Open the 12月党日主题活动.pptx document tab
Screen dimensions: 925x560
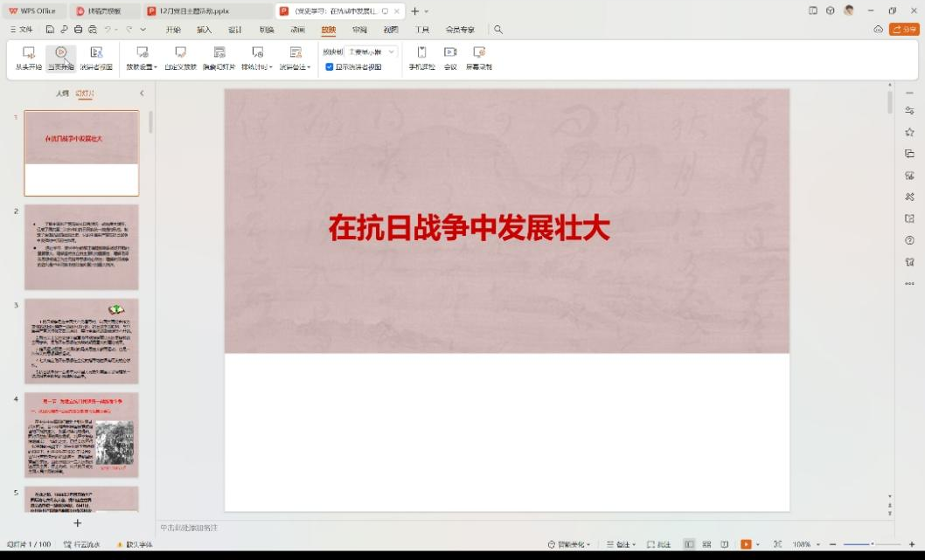(193, 11)
